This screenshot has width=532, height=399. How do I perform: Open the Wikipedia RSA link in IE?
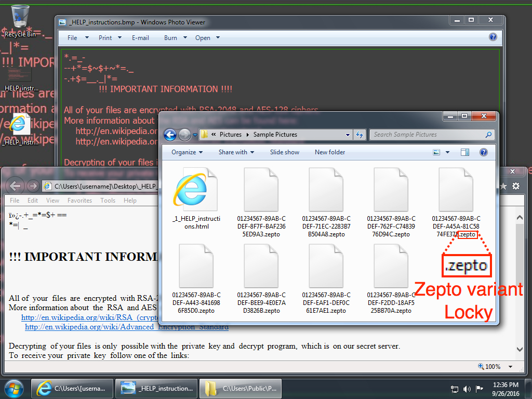[x=90, y=317]
